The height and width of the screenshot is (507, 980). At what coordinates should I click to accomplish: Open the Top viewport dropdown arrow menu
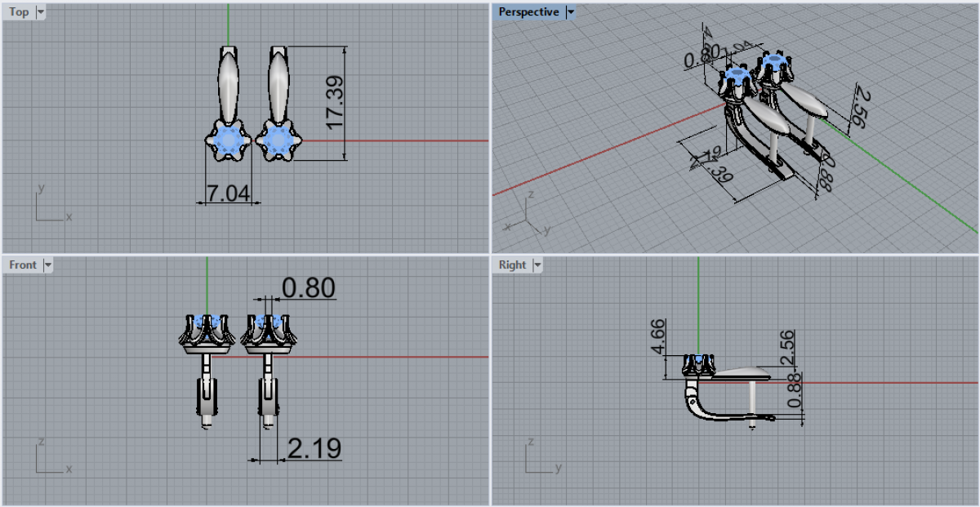click(41, 12)
